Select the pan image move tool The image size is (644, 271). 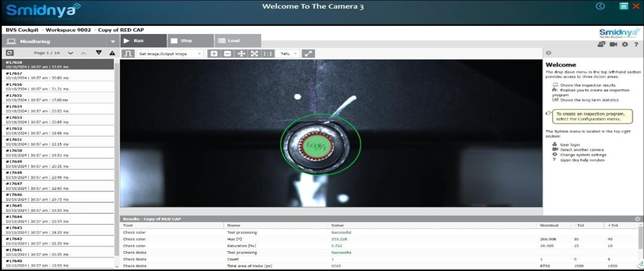click(241, 54)
